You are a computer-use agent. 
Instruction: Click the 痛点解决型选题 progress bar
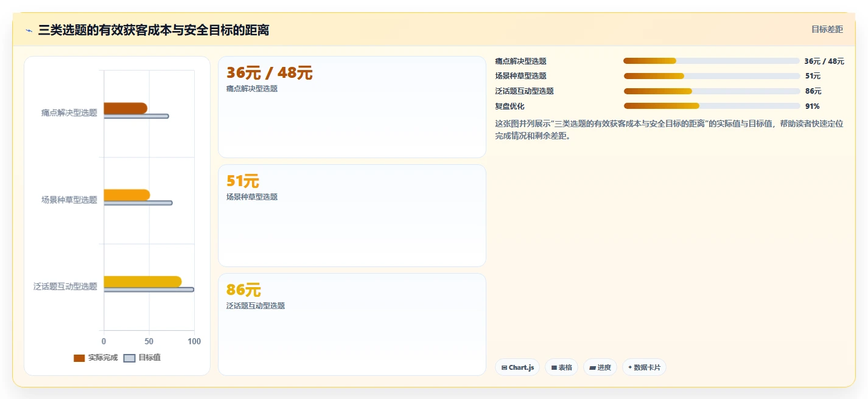coord(711,61)
